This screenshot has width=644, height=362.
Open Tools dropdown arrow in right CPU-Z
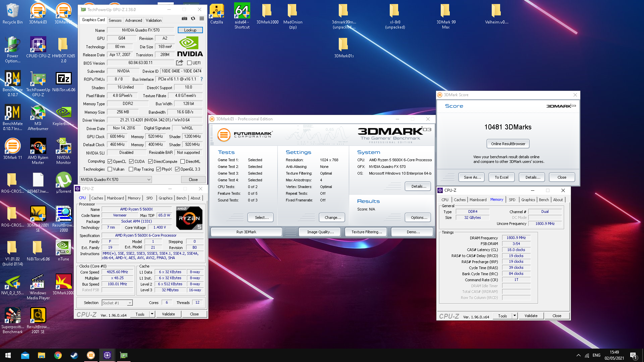(515, 316)
